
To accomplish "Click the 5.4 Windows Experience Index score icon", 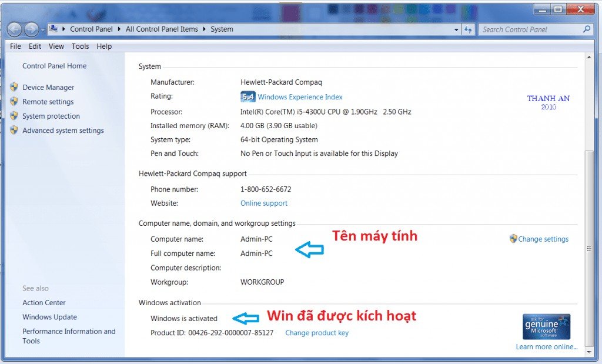I will pyautogui.click(x=248, y=96).
